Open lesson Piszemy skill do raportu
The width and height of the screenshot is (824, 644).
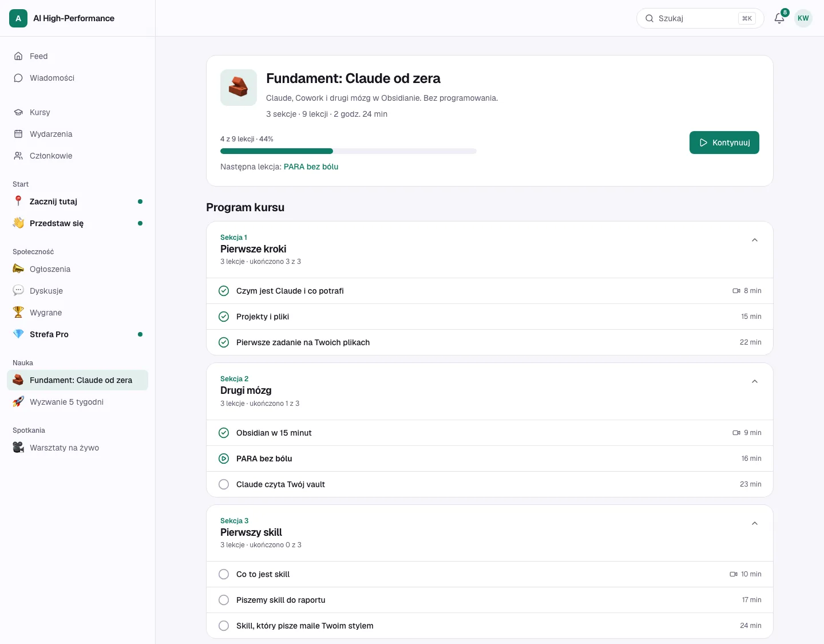point(489,600)
